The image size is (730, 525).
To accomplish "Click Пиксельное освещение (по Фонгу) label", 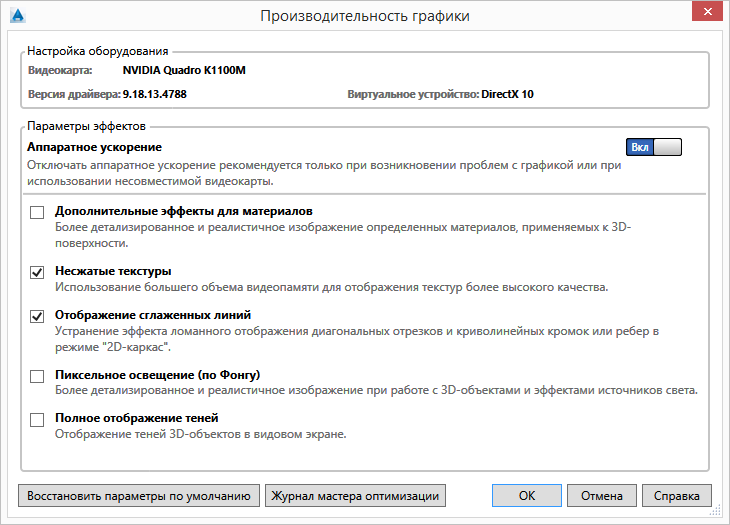I will coord(157,375).
